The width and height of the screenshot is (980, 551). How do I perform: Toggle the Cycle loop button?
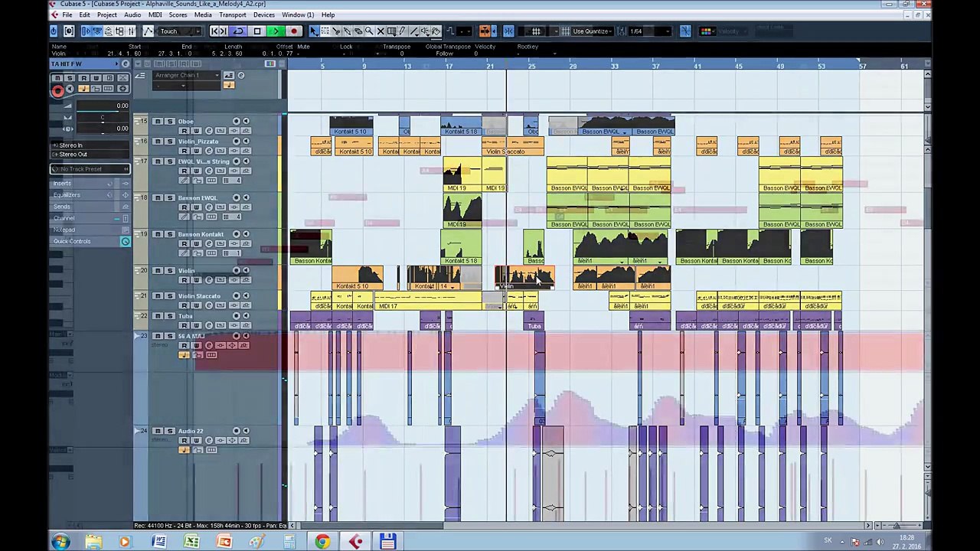pos(239,31)
